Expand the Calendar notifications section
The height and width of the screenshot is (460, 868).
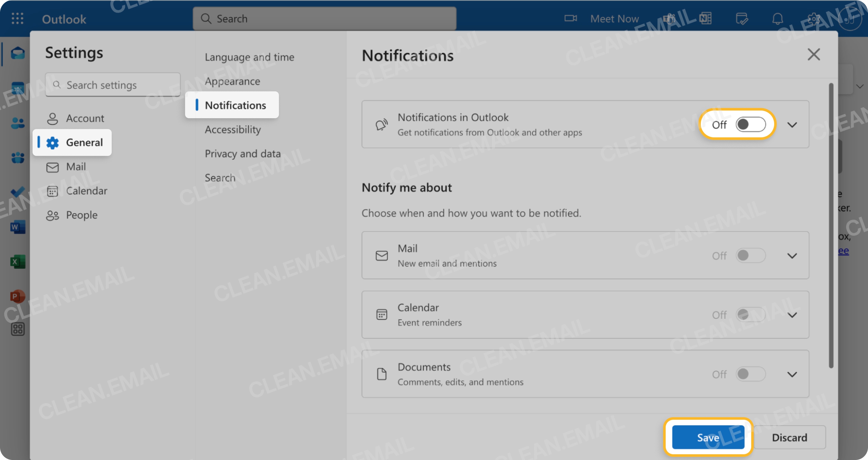click(x=792, y=315)
